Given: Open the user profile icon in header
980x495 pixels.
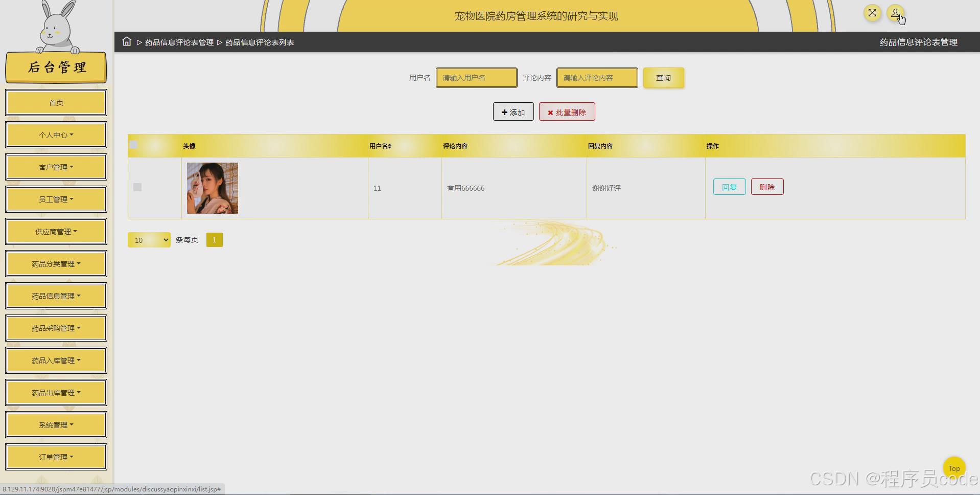Looking at the screenshot, I should click(895, 13).
